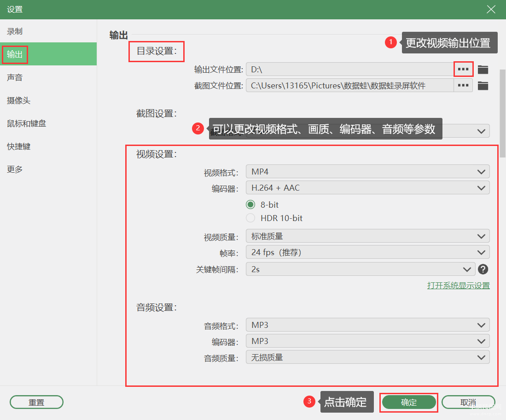Go to the 摄像头 settings tab

click(x=48, y=100)
